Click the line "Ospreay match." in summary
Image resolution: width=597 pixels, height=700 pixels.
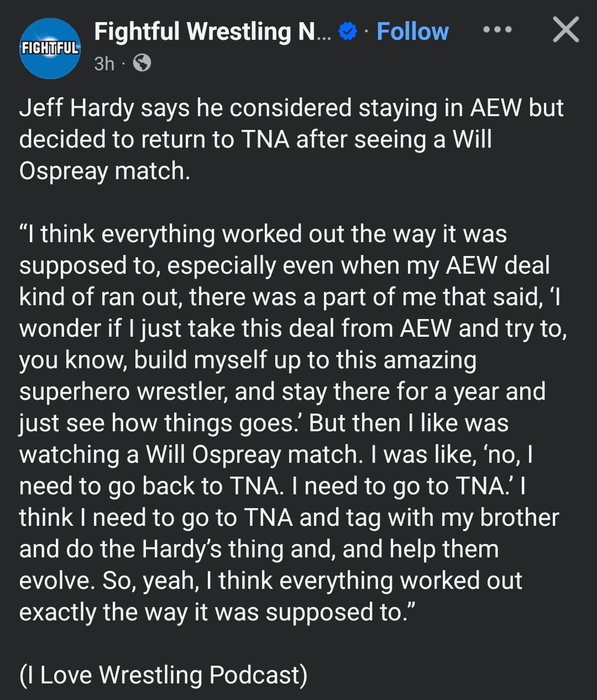(104, 171)
